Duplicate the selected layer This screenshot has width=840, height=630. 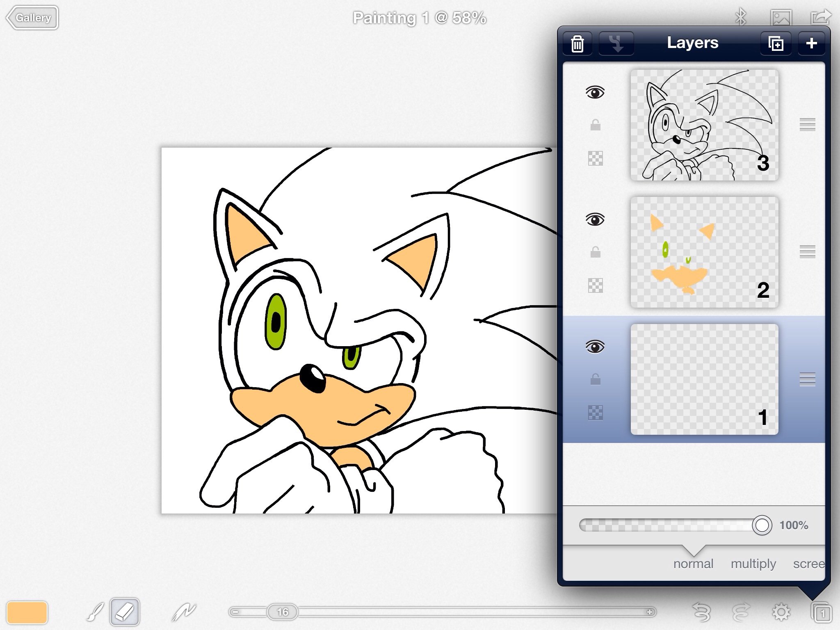click(775, 43)
